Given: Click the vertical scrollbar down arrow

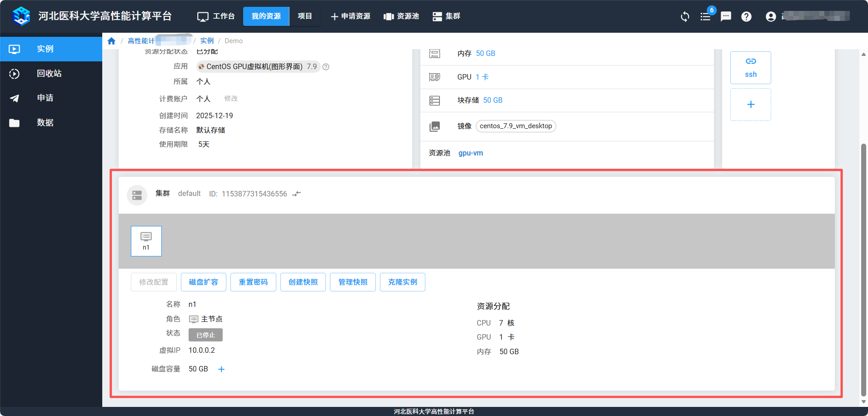Looking at the screenshot, I should 863,401.
